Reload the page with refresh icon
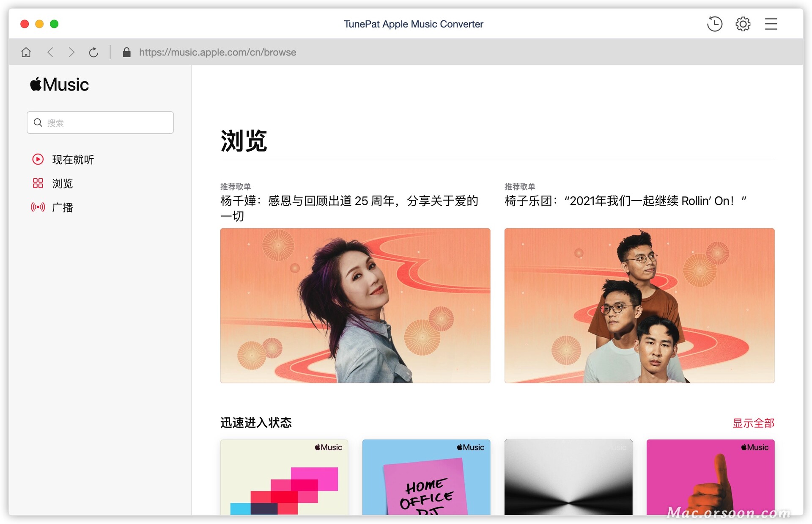812x524 pixels. [93, 52]
